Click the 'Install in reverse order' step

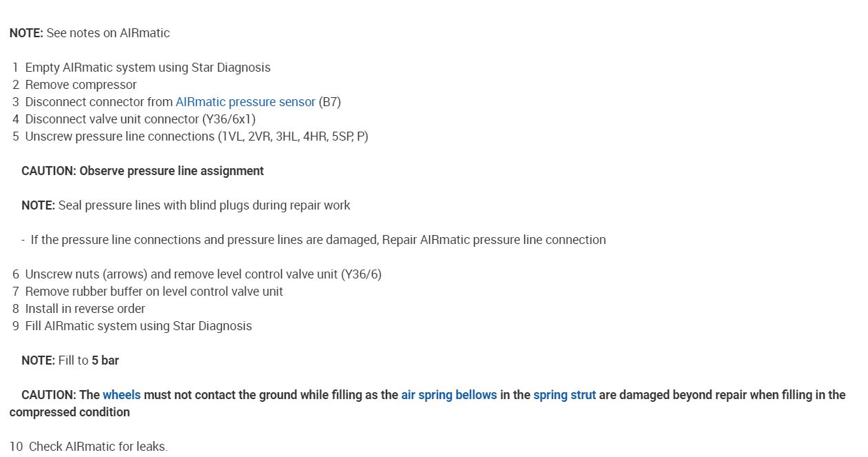tap(85, 309)
